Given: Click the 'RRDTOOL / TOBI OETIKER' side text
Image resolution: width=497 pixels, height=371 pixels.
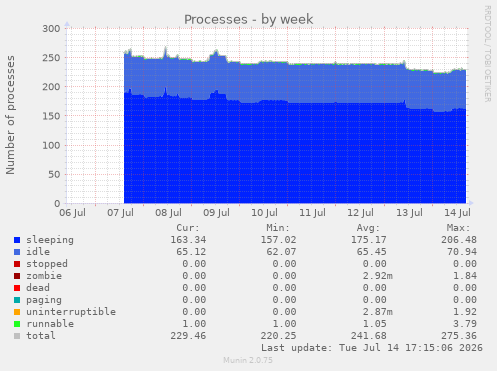Looking at the screenshot, I should click(487, 54).
